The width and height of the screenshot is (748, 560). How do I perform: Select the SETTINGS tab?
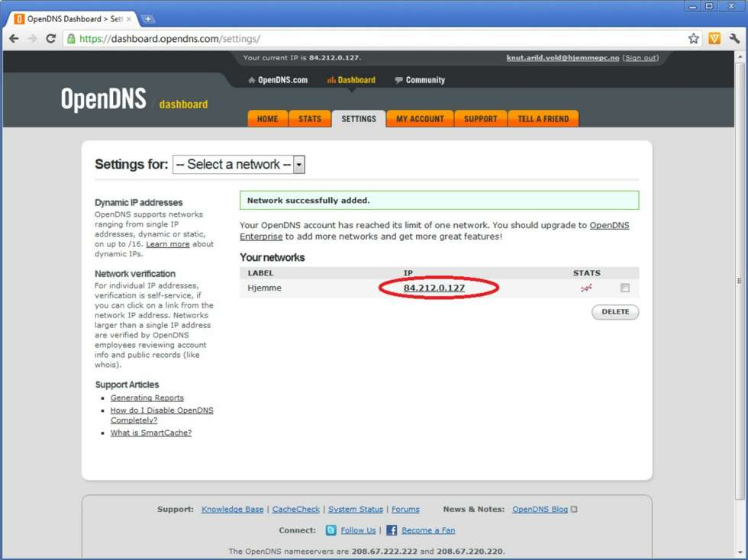tap(359, 119)
